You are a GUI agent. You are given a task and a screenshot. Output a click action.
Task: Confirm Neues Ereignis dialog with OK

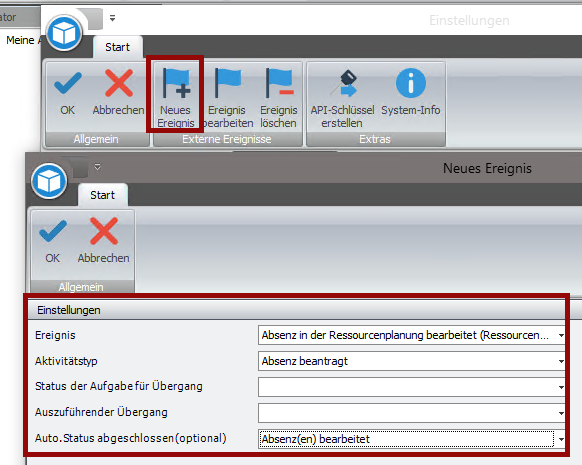(x=53, y=241)
